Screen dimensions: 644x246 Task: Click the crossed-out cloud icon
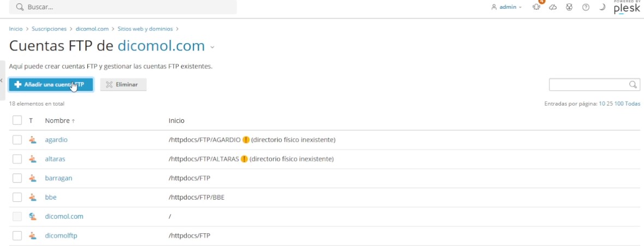553,8
